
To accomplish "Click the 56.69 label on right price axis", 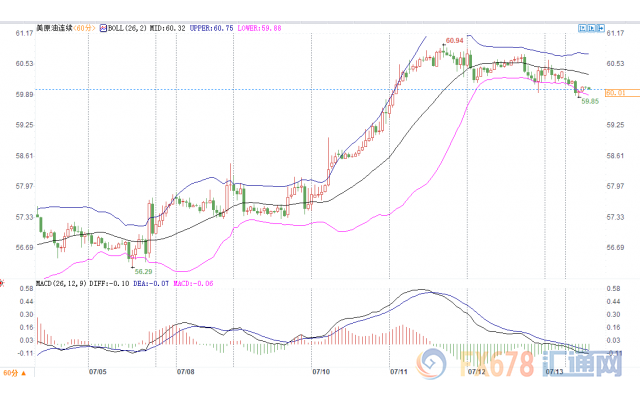I will pos(615,248).
